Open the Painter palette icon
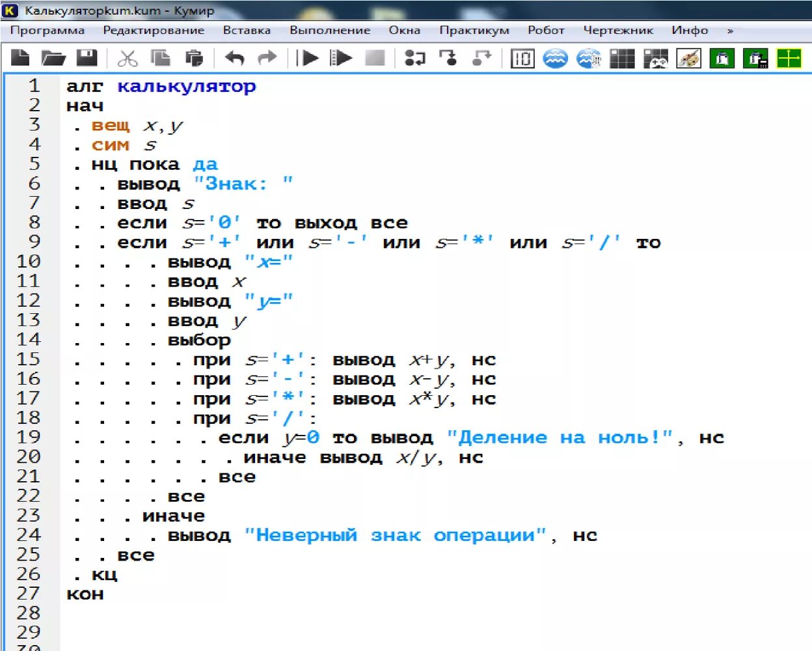Image resolution: width=812 pixels, height=651 pixels. 689,59
